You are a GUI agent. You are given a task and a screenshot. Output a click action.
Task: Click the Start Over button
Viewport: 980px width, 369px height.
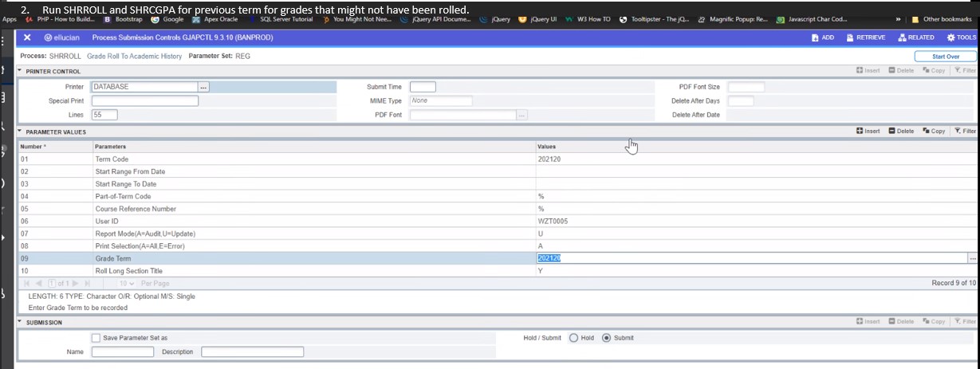(x=945, y=57)
